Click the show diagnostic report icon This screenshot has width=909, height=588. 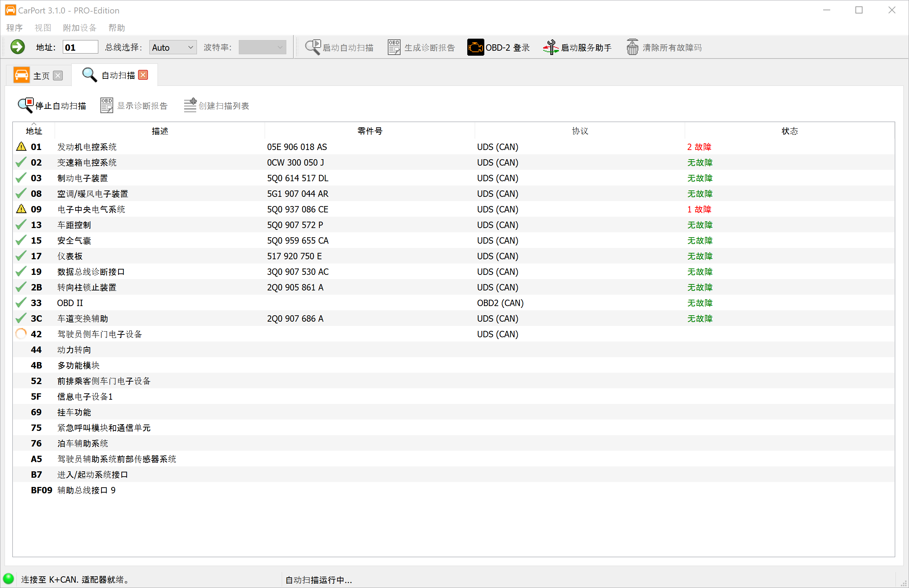[106, 106]
